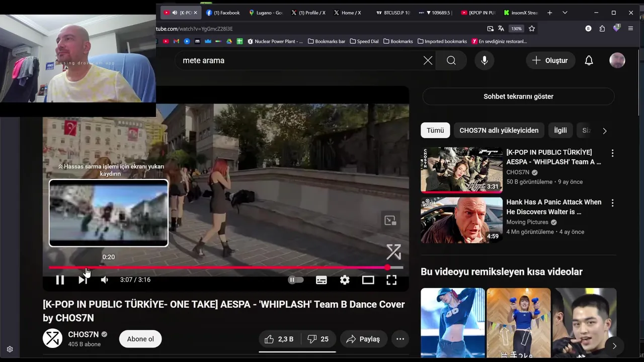The image size is (644, 362).
Task: Show next shorts with arrow button
Action: coord(614,346)
